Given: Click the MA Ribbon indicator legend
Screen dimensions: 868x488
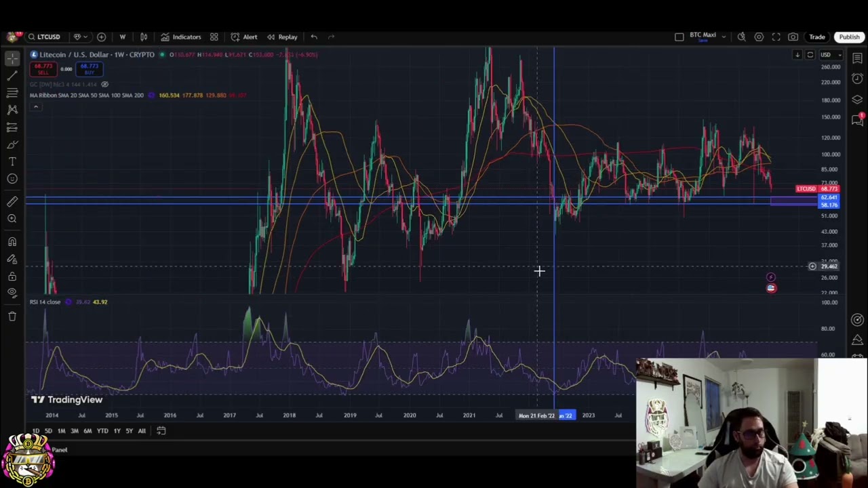Looking at the screenshot, I should (86, 95).
